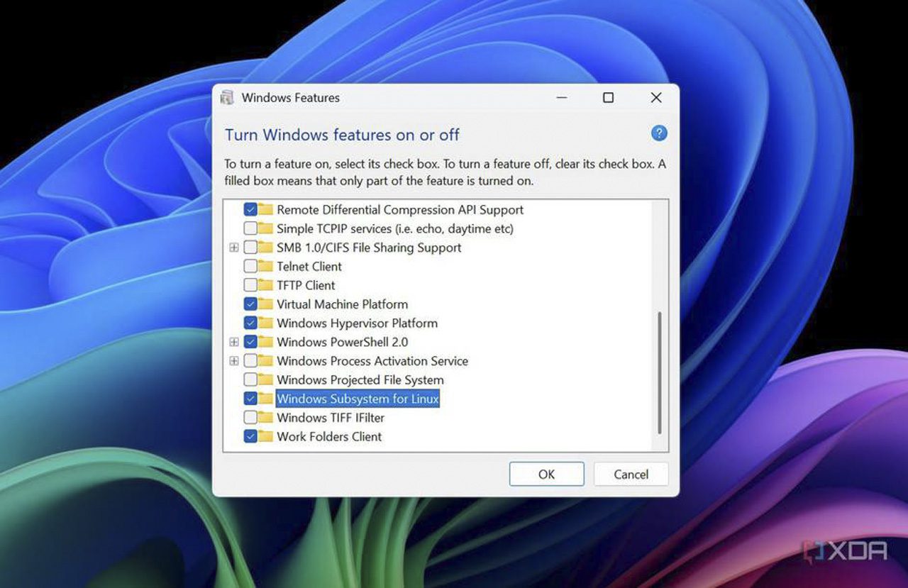Image resolution: width=908 pixels, height=588 pixels.
Task: Click the folder icon next to TFTP Client
Action: pos(266,285)
